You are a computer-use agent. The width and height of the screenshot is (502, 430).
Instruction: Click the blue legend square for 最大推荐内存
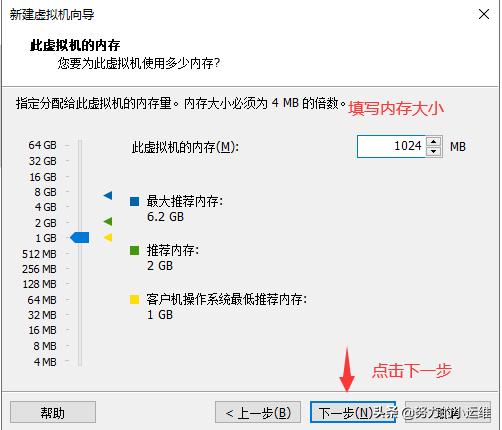(134, 201)
